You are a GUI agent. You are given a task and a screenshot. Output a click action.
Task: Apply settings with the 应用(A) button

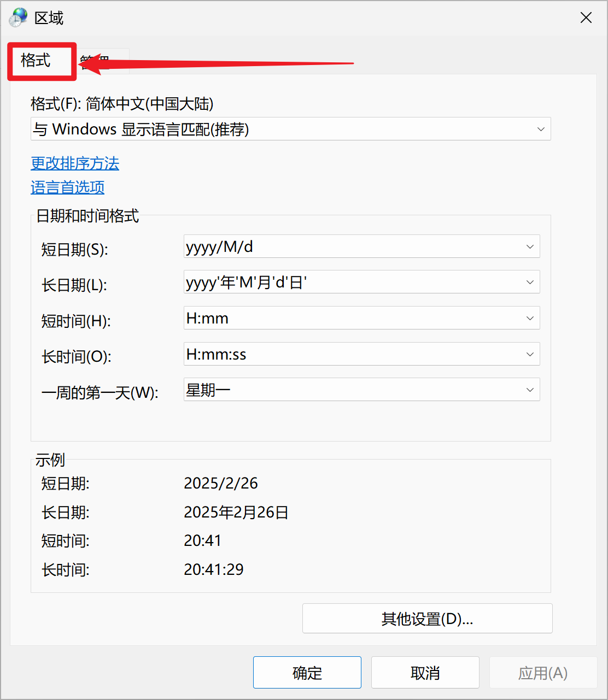pyautogui.click(x=542, y=672)
